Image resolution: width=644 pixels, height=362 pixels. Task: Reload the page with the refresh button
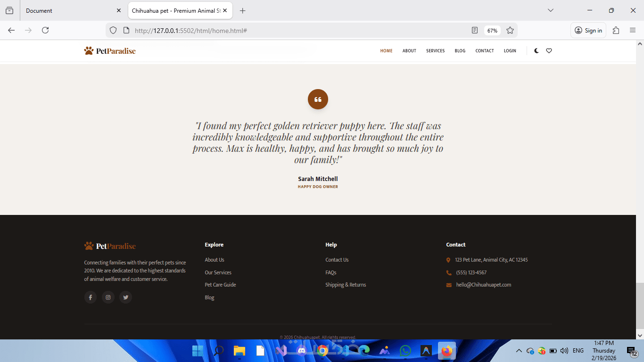(x=45, y=30)
